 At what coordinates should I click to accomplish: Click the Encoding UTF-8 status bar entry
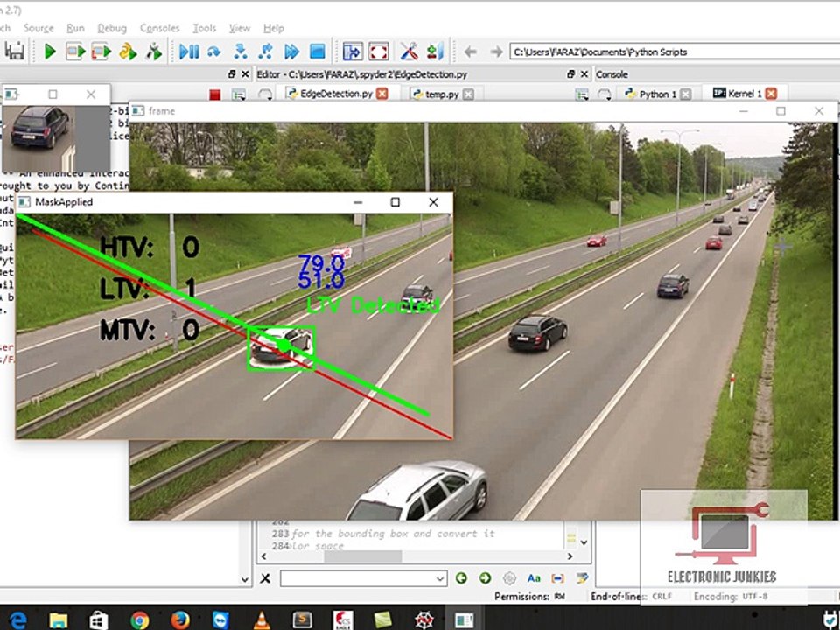(731, 596)
